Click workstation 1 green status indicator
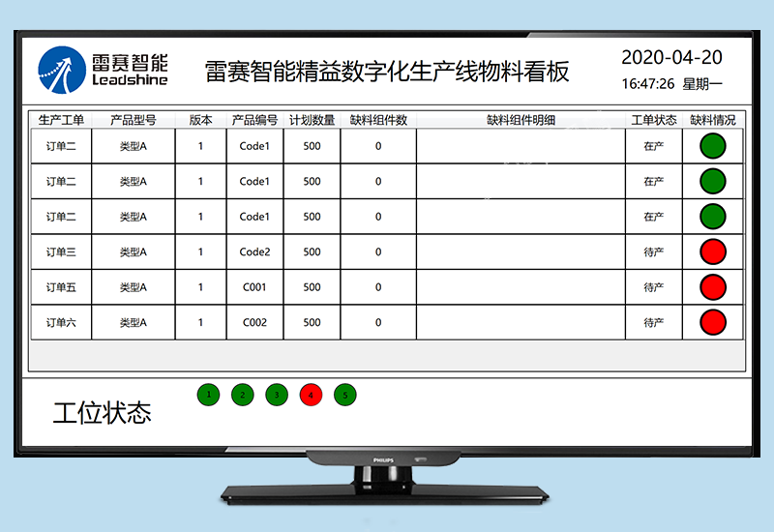 pos(208,395)
